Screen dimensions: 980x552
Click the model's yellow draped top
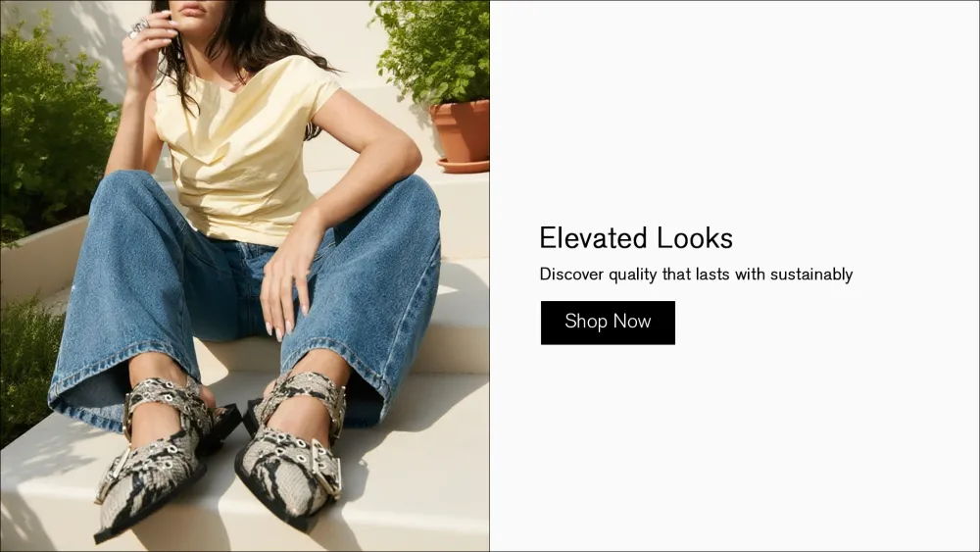coord(239,150)
